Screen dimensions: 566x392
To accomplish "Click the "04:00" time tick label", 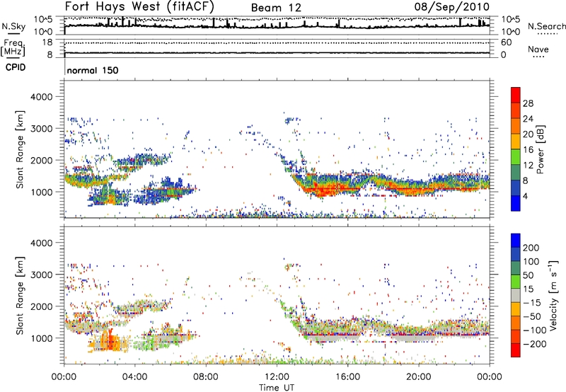I will [x=134, y=377].
